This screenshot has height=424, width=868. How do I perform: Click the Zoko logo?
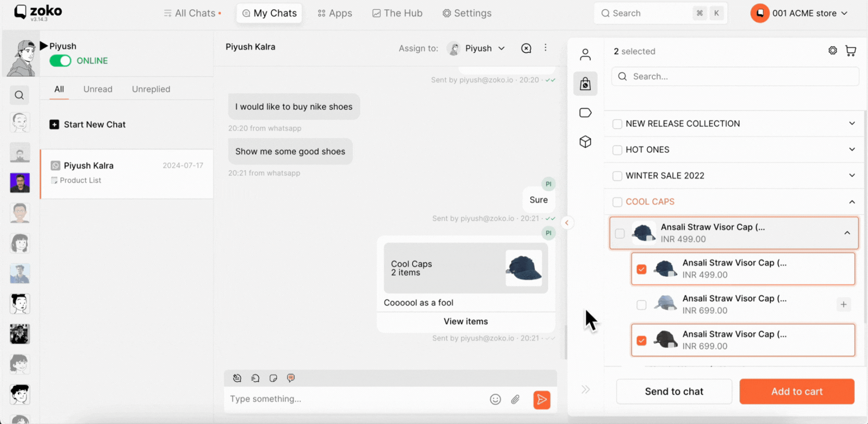38,12
